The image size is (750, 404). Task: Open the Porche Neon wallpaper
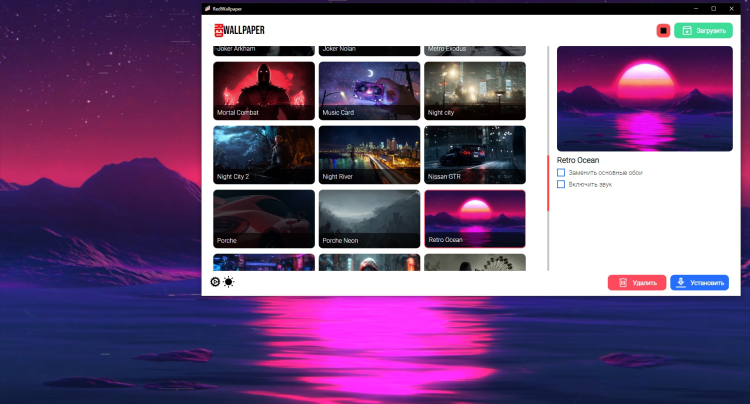coord(369,219)
